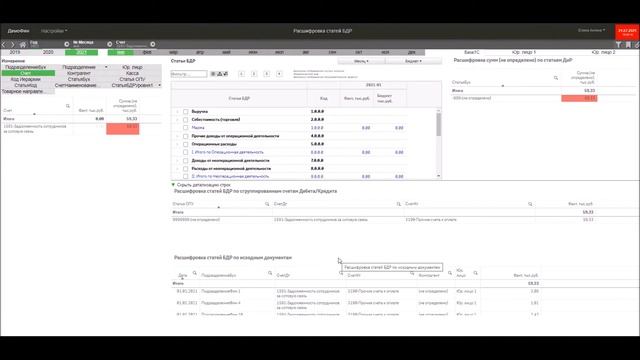
Task: Open the Подразделение dimension dropdown arrow
Action: 106,67
